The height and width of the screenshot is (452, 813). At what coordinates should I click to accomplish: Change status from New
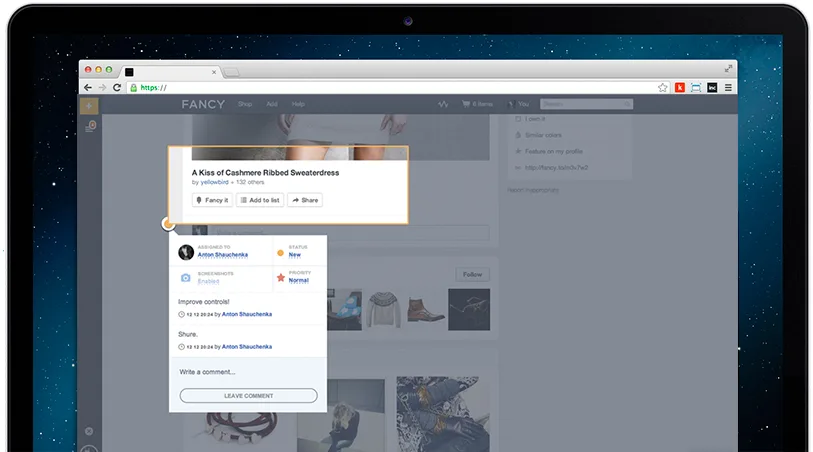point(295,255)
